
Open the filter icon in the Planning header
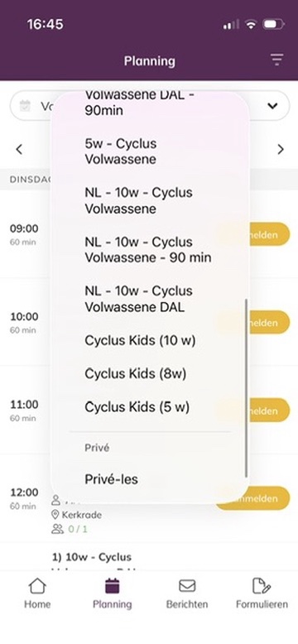277,60
